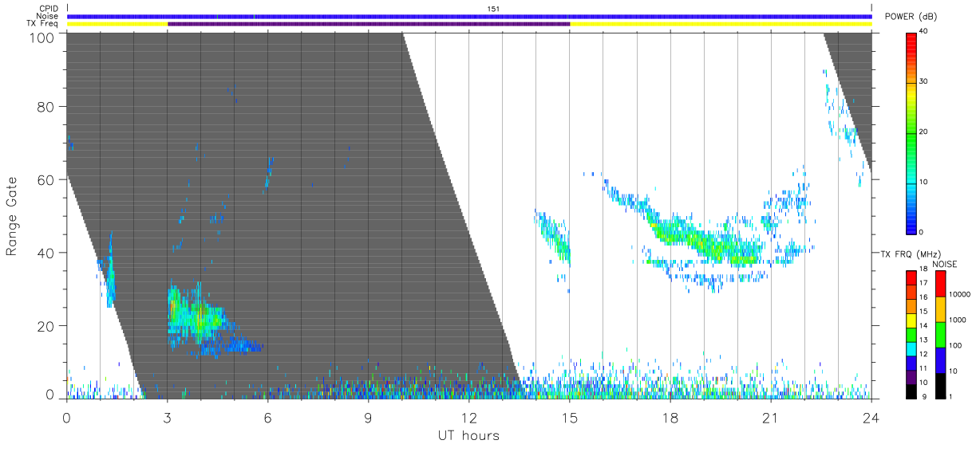Screen dimensions: 980x452
Task: Select the CPID label at top left
Action: (x=49, y=9)
